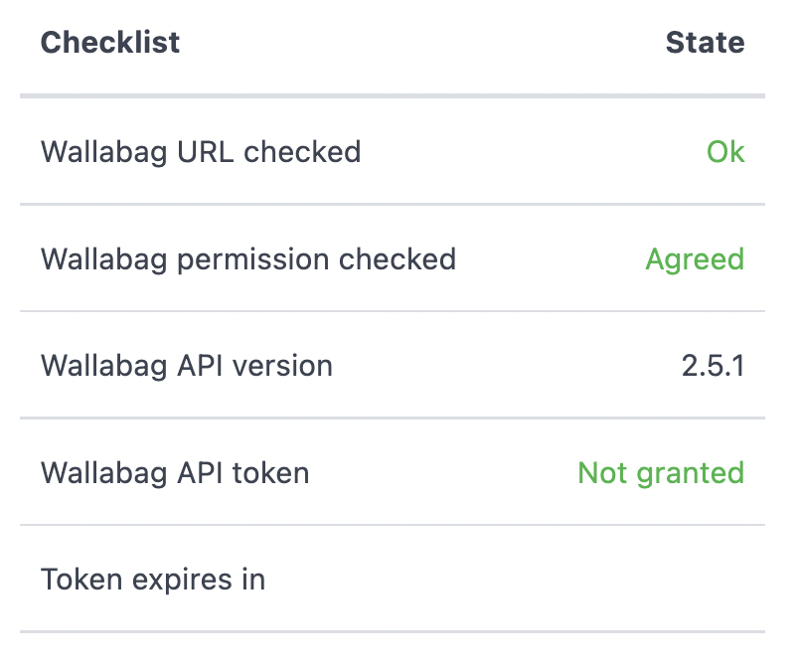This screenshot has width=797, height=672.
Task: Click the Wallabag URL checked label
Action: click(x=200, y=151)
